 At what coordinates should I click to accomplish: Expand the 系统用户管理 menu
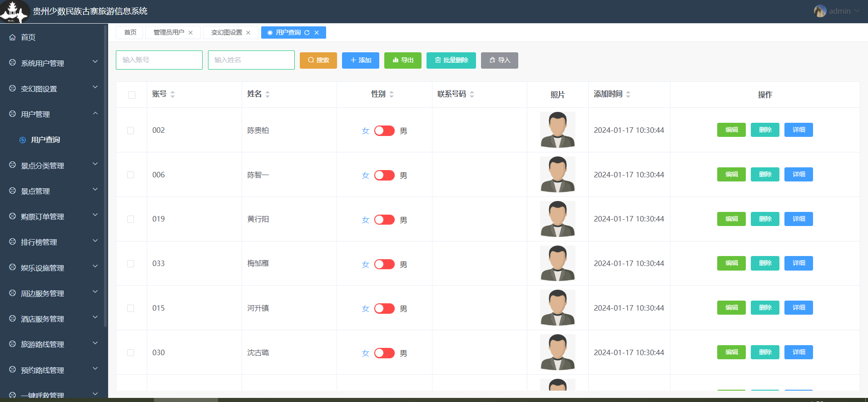pos(95,61)
